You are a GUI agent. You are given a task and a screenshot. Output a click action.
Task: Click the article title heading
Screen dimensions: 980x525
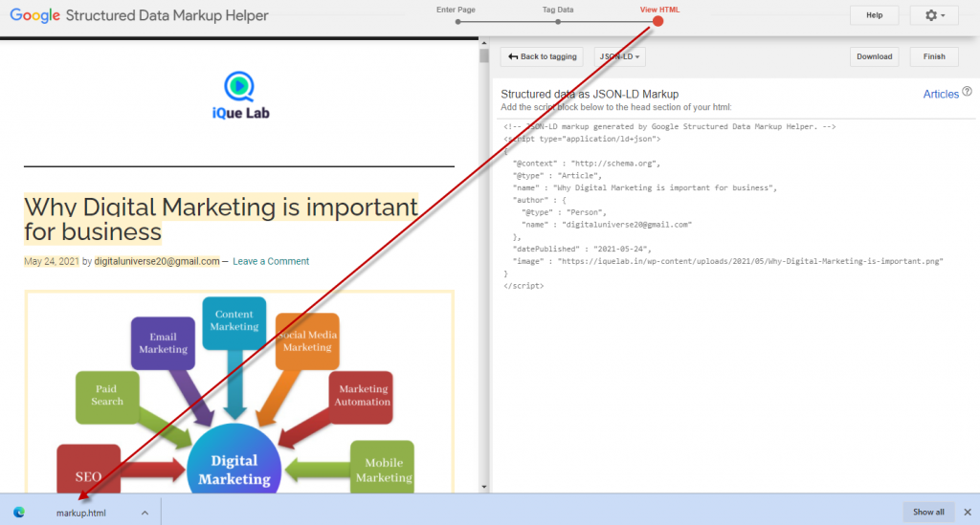pos(221,219)
